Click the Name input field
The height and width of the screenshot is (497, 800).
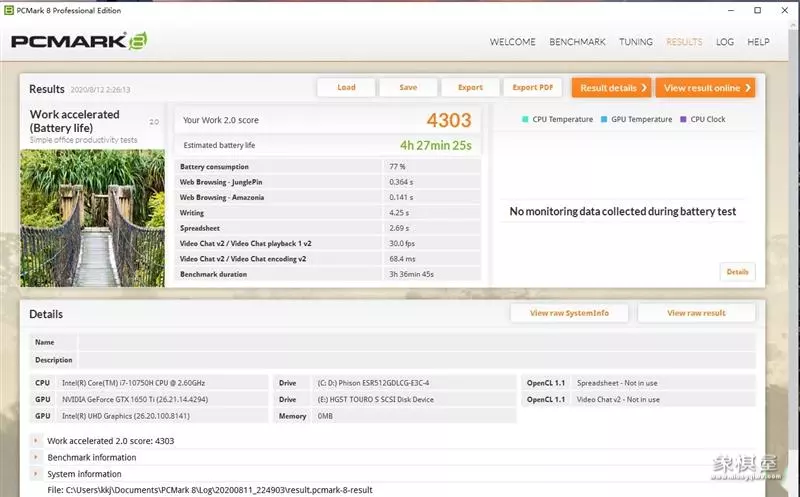point(415,342)
